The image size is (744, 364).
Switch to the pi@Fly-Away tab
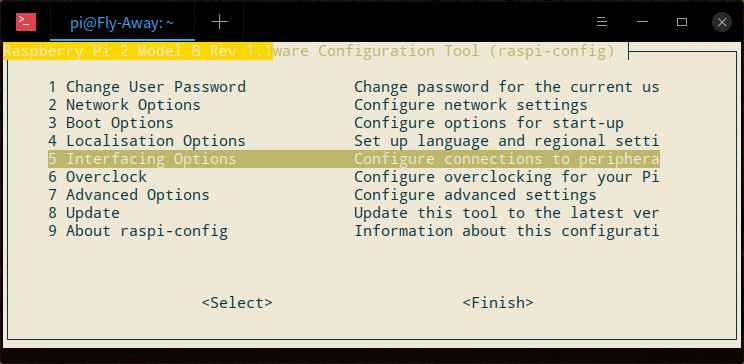click(x=122, y=23)
